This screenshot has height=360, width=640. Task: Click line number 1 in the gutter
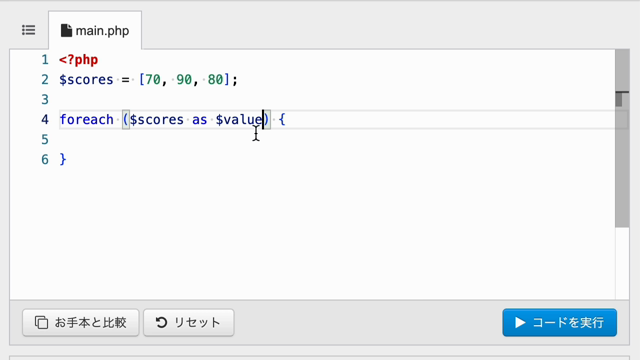45,60
